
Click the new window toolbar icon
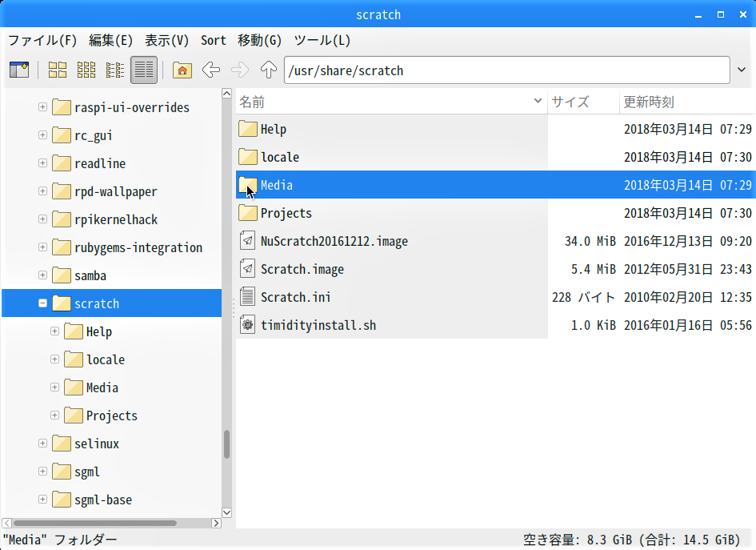coord(19,70)
